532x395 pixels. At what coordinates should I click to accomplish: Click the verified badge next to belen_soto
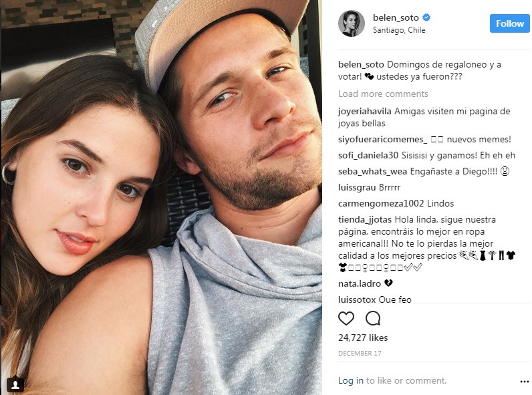(426, 17)
